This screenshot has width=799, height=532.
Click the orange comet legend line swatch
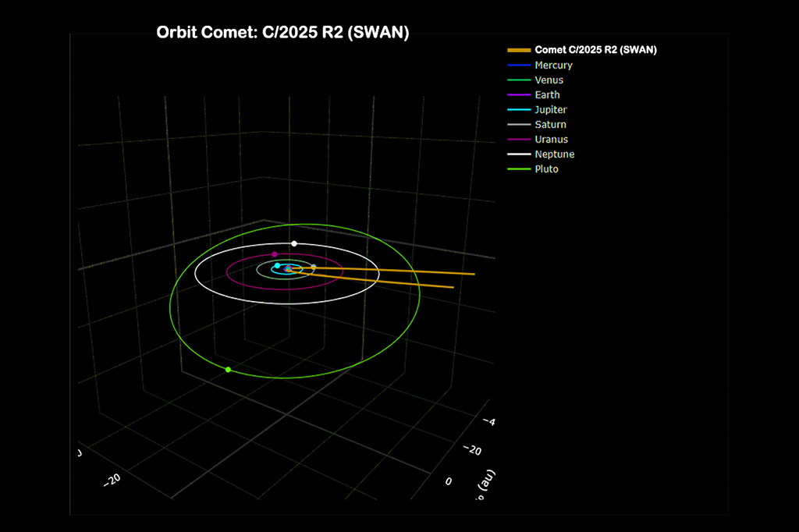point(518,50)
